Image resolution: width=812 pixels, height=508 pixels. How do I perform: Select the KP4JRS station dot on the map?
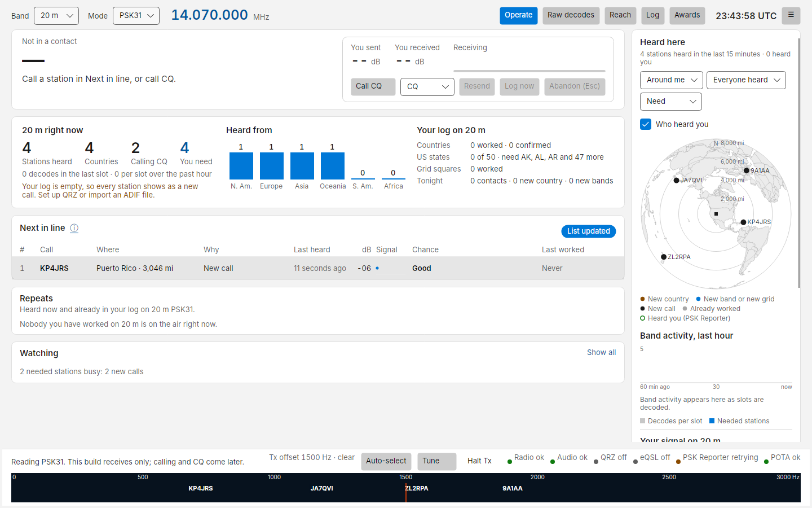click(x=744, y=222)
